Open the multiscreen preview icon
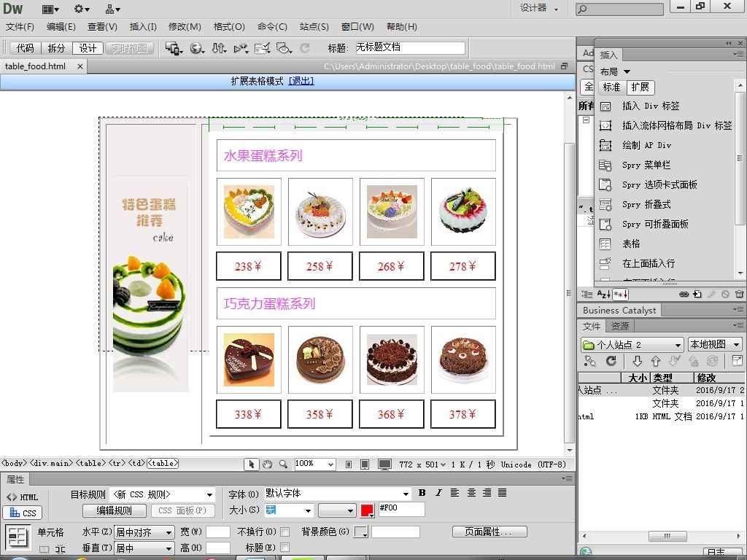 pos(174,48)
